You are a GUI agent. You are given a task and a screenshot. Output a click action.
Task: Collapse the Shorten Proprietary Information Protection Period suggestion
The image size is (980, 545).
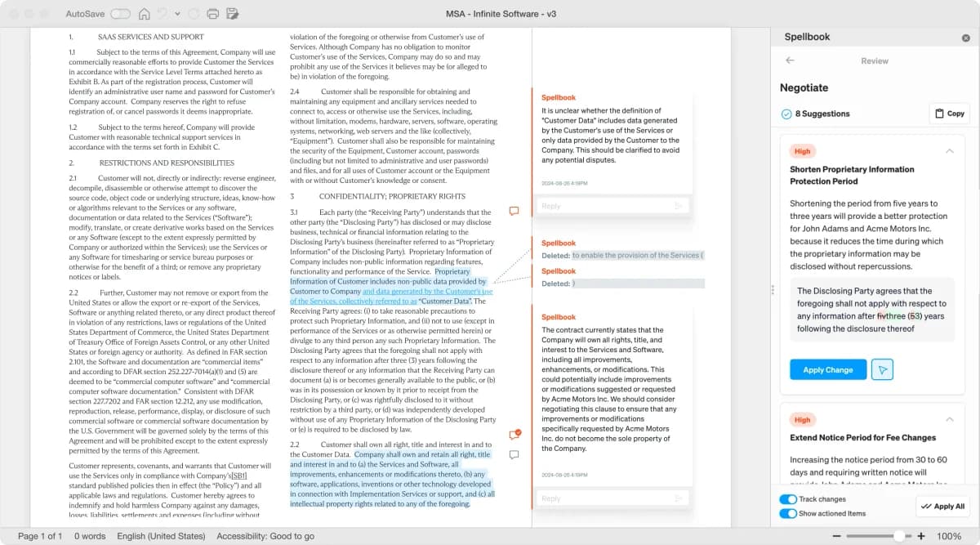click(x=949, y=151)
